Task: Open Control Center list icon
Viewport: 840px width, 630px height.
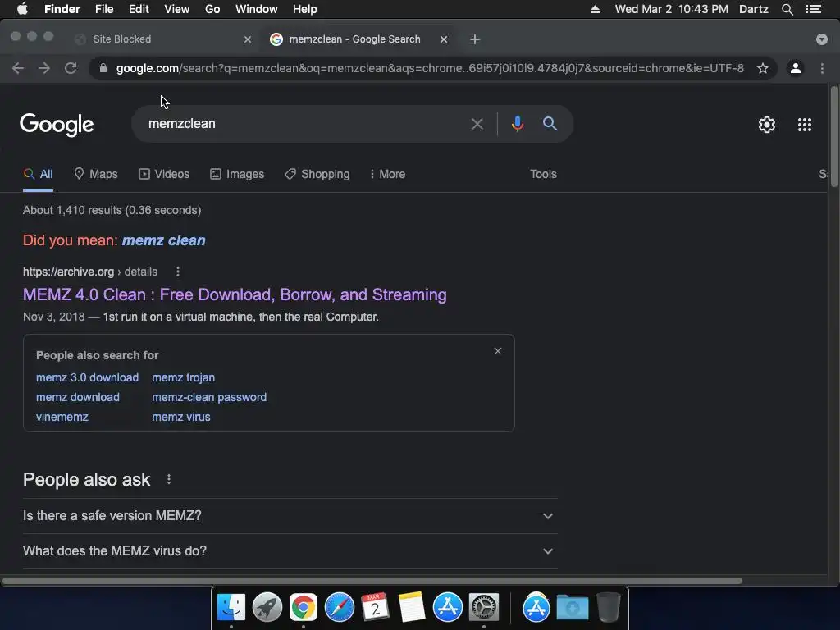Action: point(813,9)
